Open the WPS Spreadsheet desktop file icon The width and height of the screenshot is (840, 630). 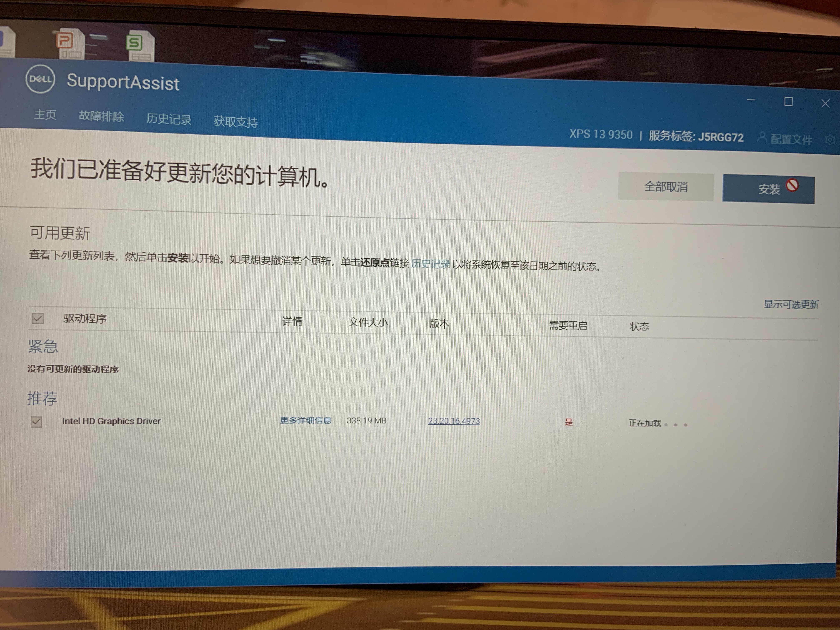(x=140, y=46)
